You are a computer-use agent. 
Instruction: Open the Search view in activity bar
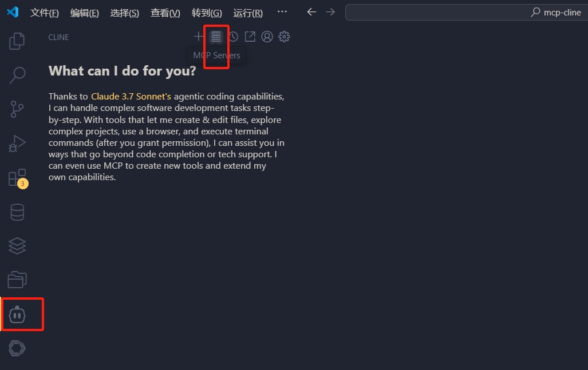17,75
